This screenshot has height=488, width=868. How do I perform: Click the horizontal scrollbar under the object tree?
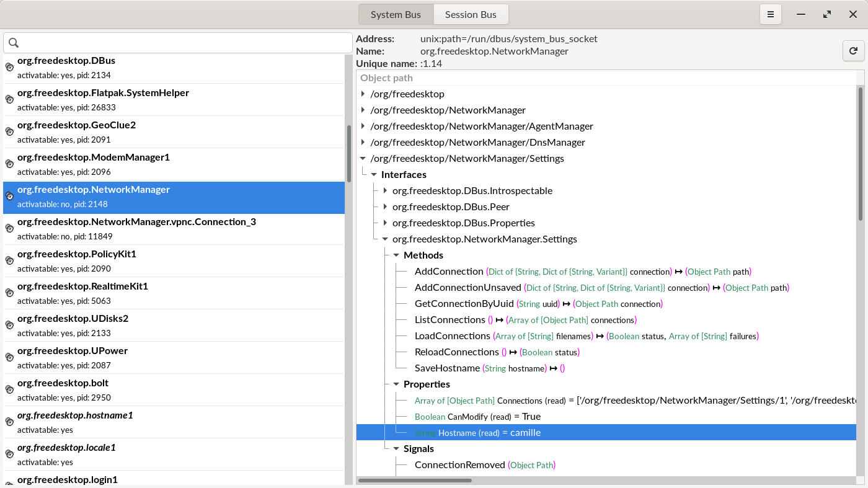coord(415,480)
